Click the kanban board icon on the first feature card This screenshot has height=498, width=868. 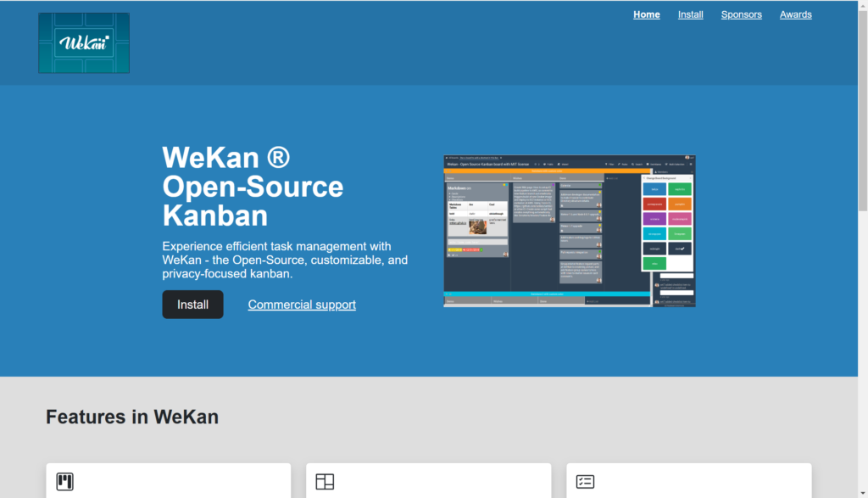(x=64, y=482)
